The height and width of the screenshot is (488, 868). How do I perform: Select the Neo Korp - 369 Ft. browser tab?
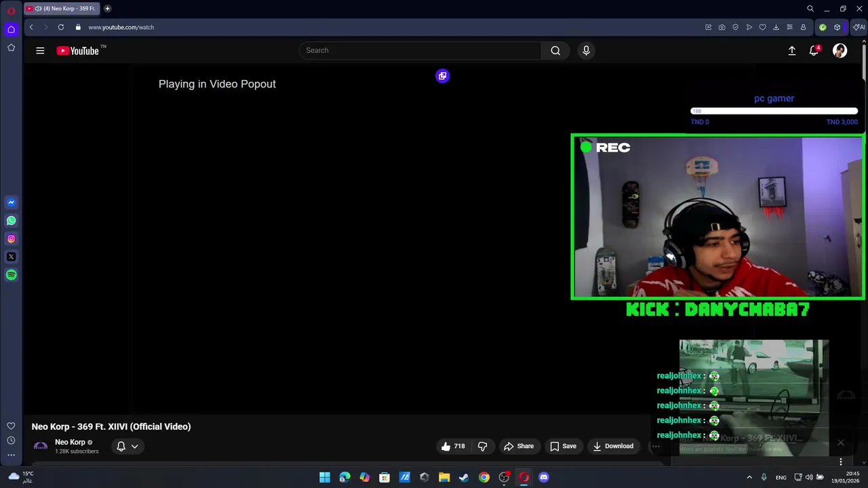pyautogui.click(x=62, y=9)
